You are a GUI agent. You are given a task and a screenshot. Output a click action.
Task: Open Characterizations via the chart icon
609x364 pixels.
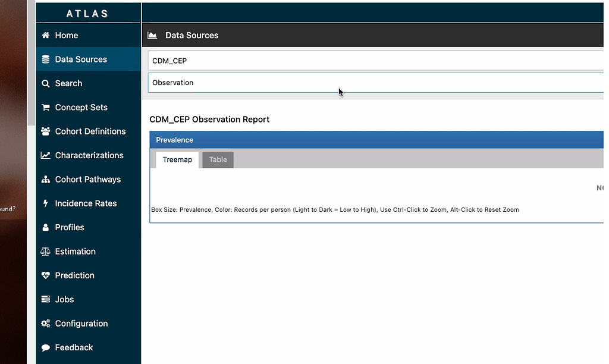45,155
